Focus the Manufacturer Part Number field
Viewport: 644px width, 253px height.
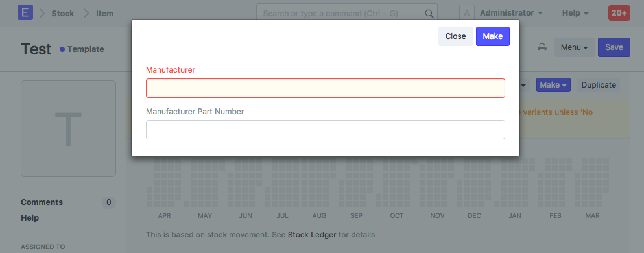point(326,130)
